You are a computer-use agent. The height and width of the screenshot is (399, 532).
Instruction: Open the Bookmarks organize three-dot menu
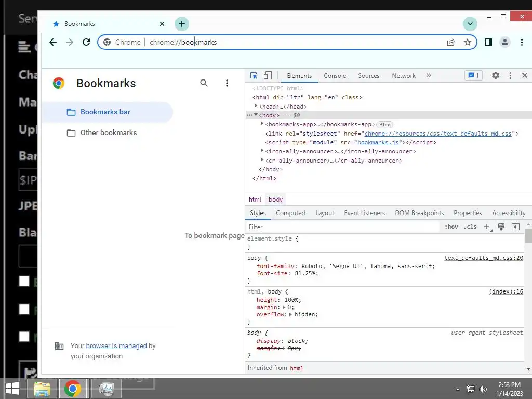pos(227,83)
